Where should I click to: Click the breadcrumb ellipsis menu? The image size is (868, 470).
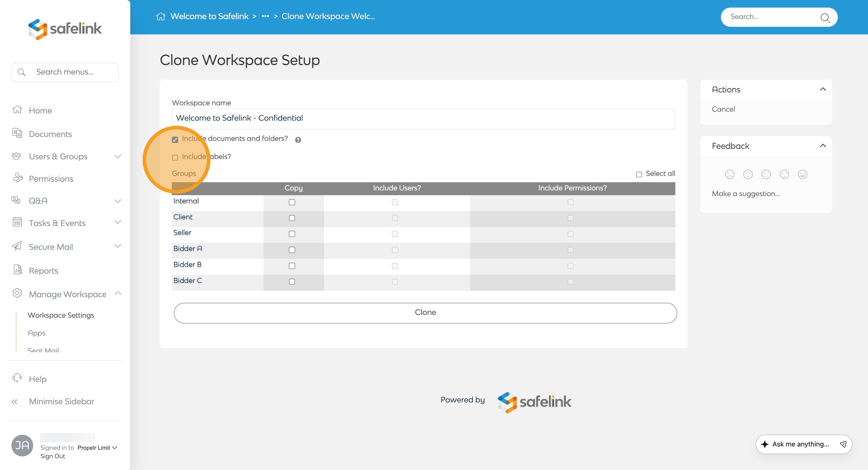tap(265, 17)
